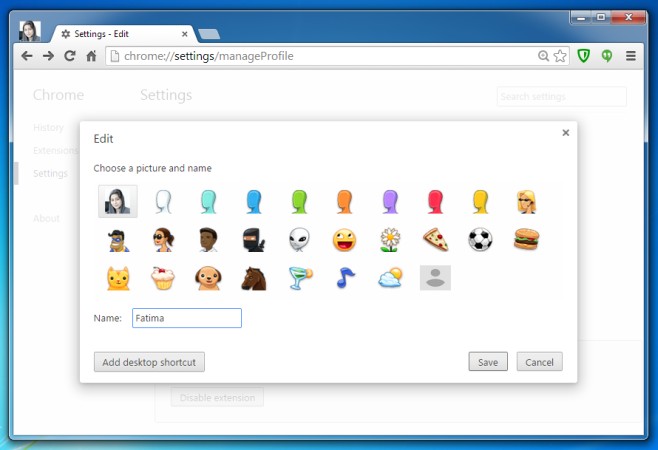This screenshot has width=658, height=450.
Task: Select the horse avatar
Action: [x=254, y=278]
